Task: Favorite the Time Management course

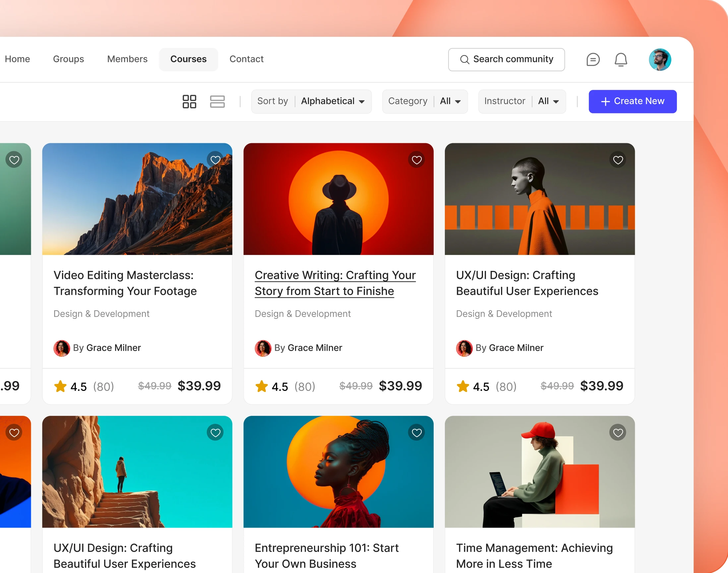Action: coord(618,433)
